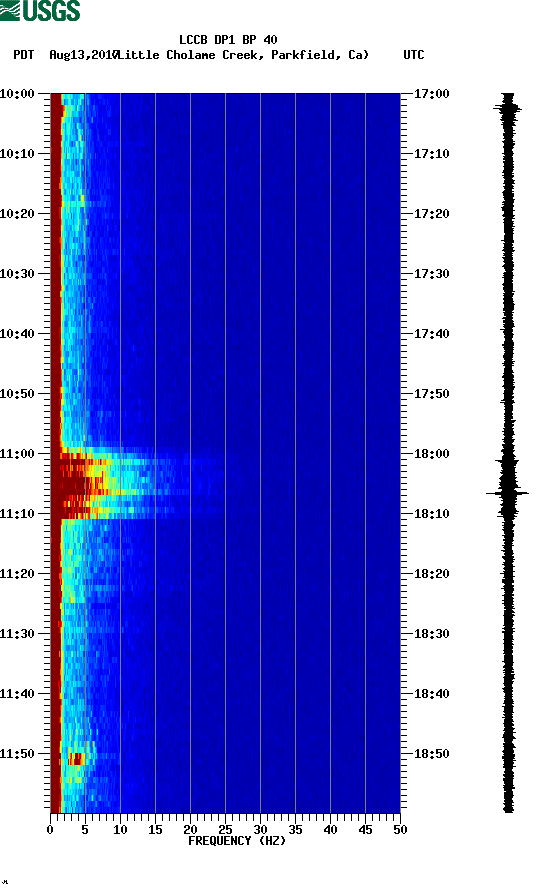Click the '17:30' UTC time label
Viewport: 552px width, 893px height.
[432, 274]
